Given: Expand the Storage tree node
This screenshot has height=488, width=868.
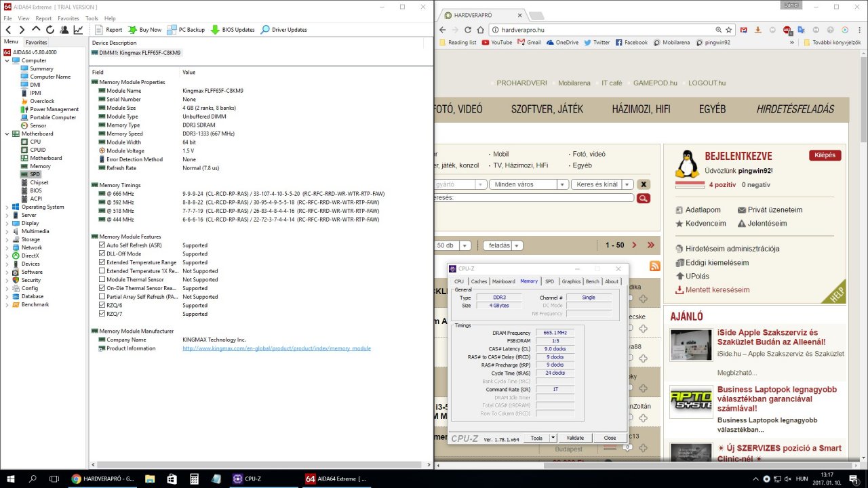Looking at the screenshot, I should [x=7, y=239].
